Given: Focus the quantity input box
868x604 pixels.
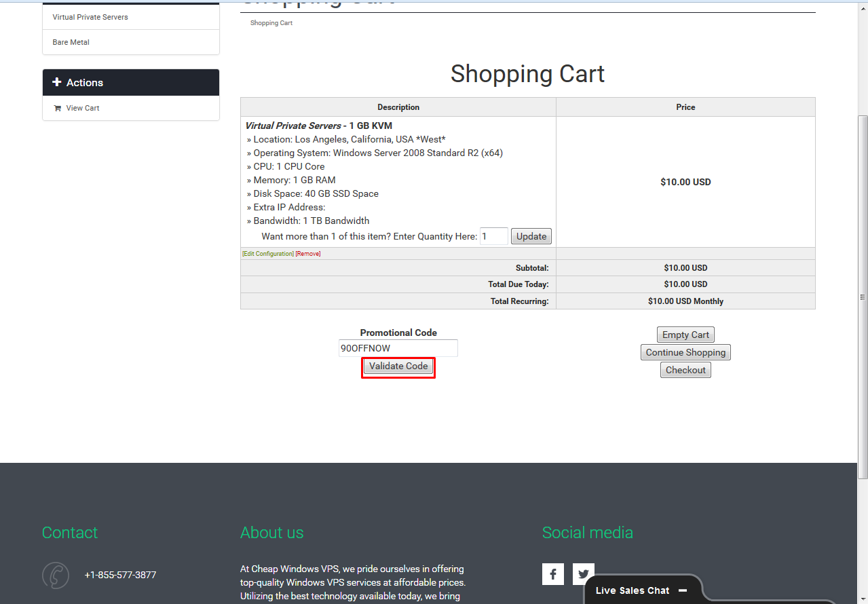Looking at the screenshot, I should click(494, 236).
